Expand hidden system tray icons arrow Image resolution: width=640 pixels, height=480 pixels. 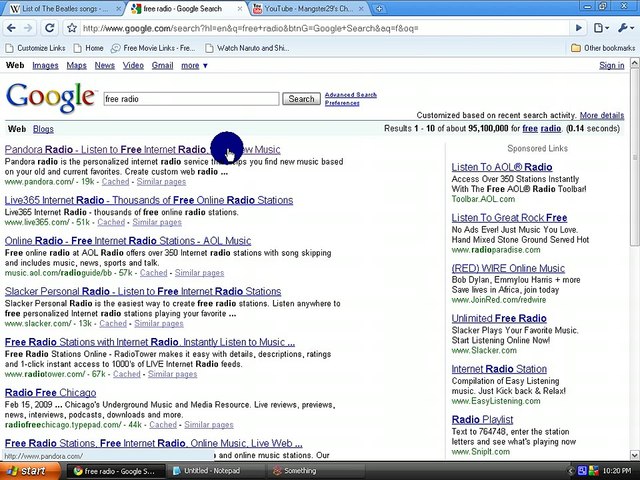click(571, 471)
